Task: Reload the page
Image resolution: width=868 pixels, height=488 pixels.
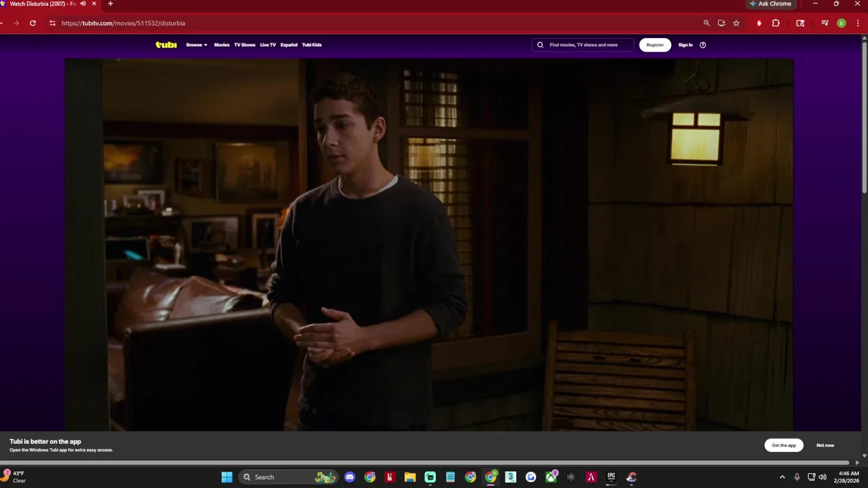Action: click(33, 23)
